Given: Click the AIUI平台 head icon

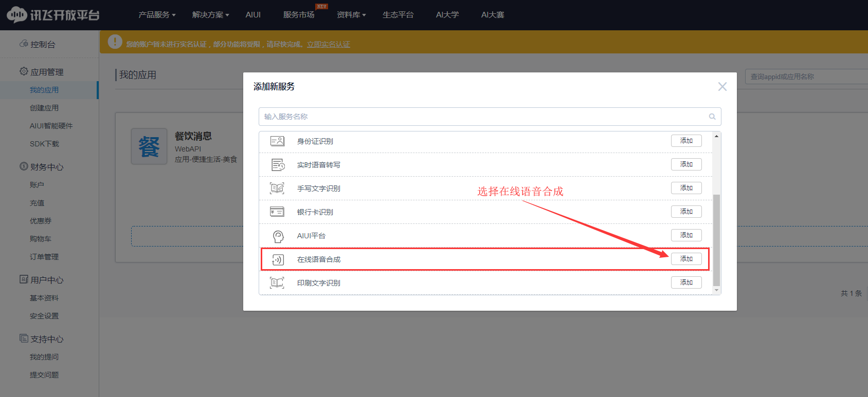Looking at the screenshot, I should click(278, 236).
